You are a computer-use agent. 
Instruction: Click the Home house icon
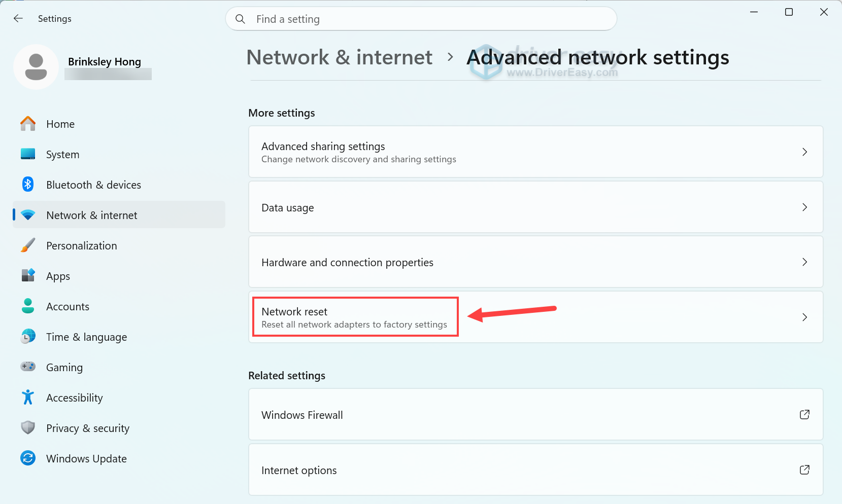click(x=28, y=124)
